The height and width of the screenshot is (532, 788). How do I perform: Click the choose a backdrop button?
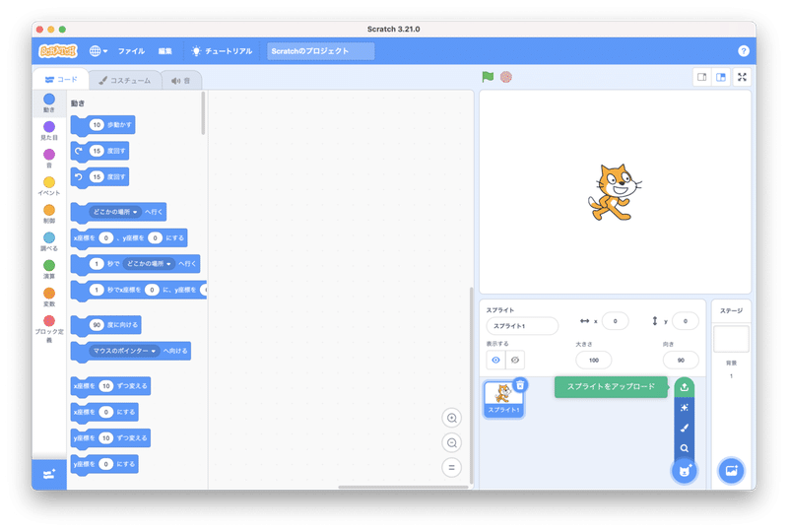point(731,471)
